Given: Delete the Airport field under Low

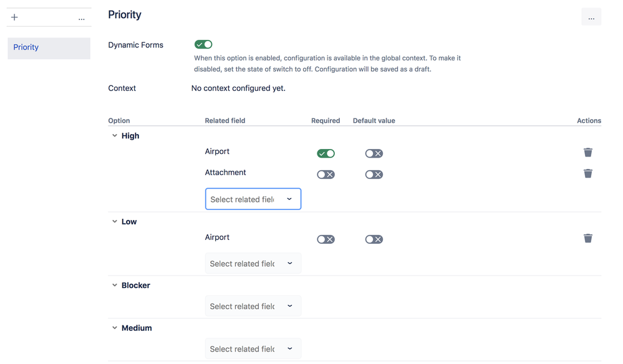Looking at the screenshot, I should pos(587,238).
